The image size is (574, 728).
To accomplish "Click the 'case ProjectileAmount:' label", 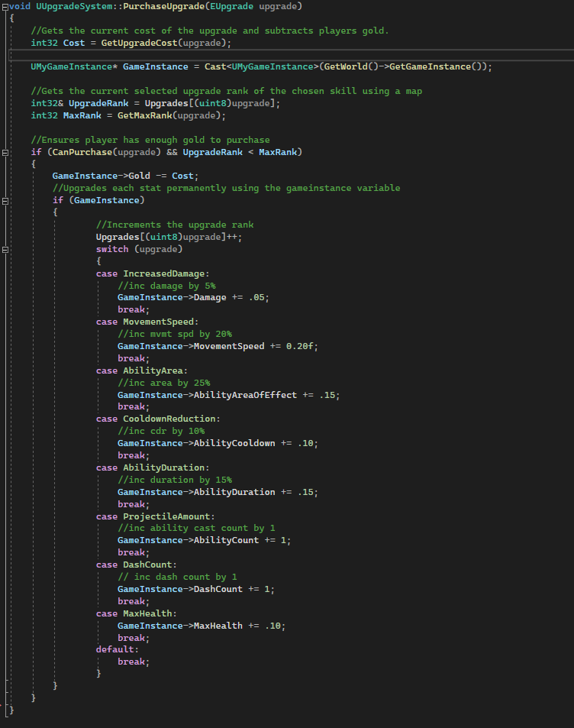I will coord(156,516).
